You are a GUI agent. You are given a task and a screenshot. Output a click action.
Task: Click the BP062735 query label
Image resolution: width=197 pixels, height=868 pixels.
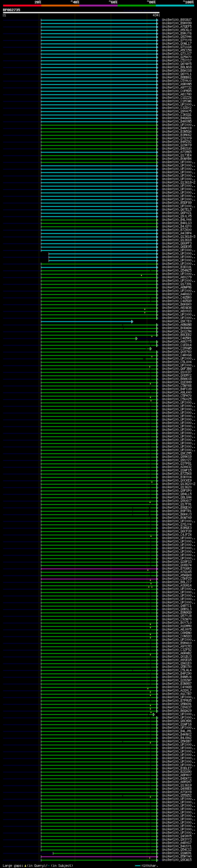click(11, 10)
